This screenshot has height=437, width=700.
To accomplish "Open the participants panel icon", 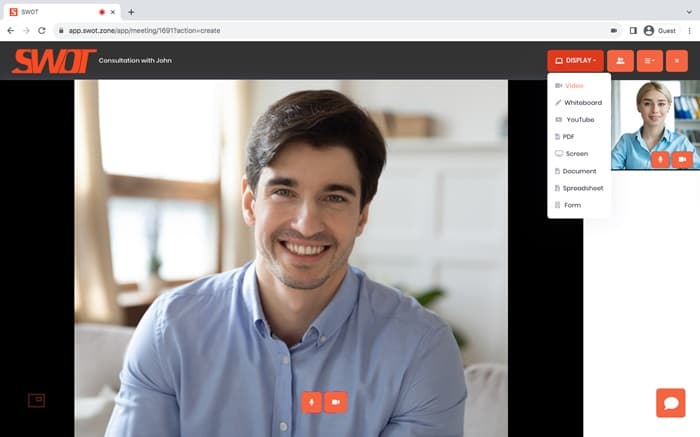I will (620, 61).
